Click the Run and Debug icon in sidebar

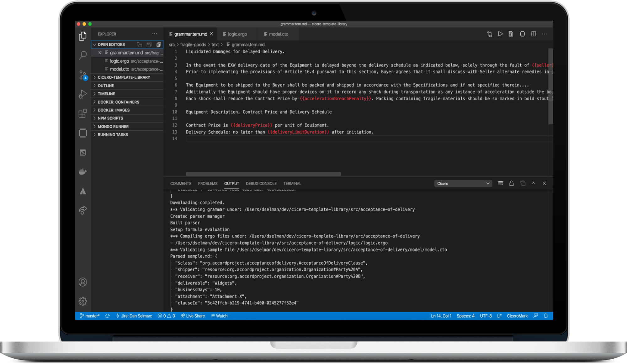click(x=82, y=91)
